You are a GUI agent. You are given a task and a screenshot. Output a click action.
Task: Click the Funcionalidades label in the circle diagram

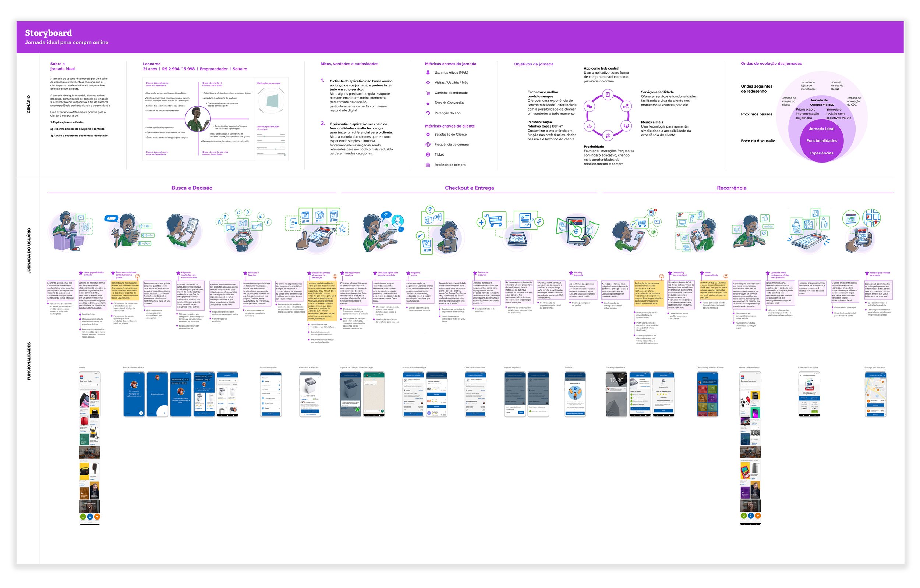pos(821,141)
